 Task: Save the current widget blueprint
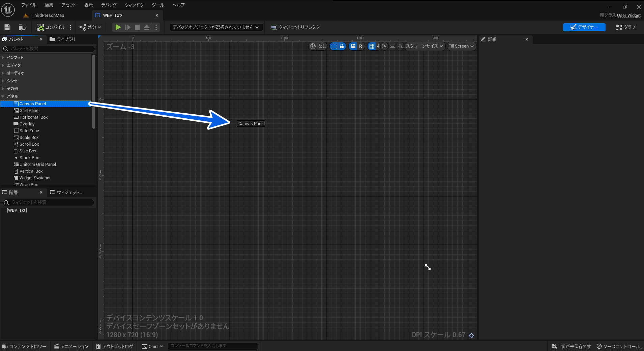(x=7, y=27)
